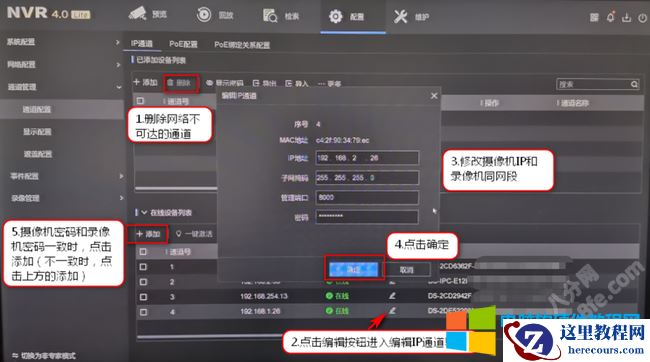
Task: Open the 检索 search icon in top bar
Action: click(x=270, y=16)
